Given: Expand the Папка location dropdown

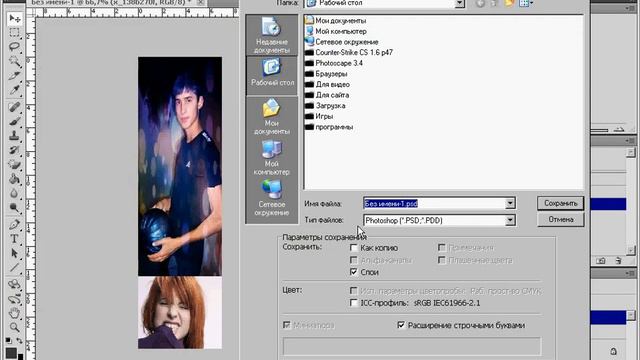Looking at the screenshot, I should tap(460, 4).
